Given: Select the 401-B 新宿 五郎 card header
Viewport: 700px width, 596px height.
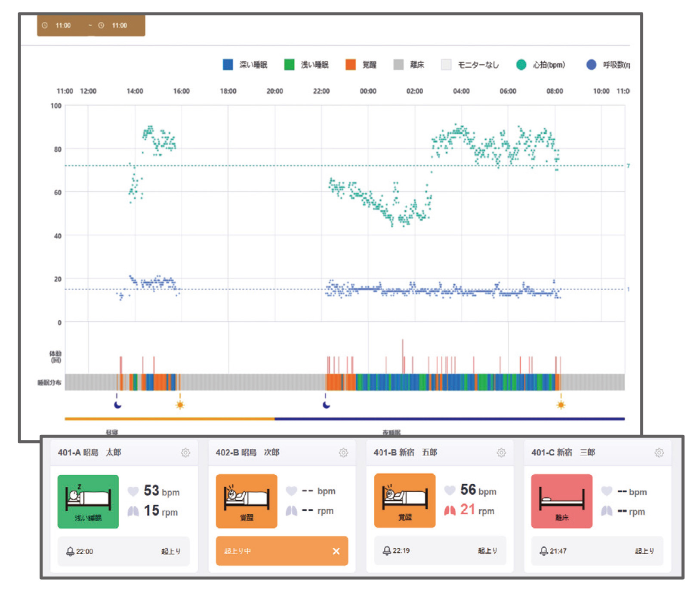Looking at the screenshot, I should 430,452.
